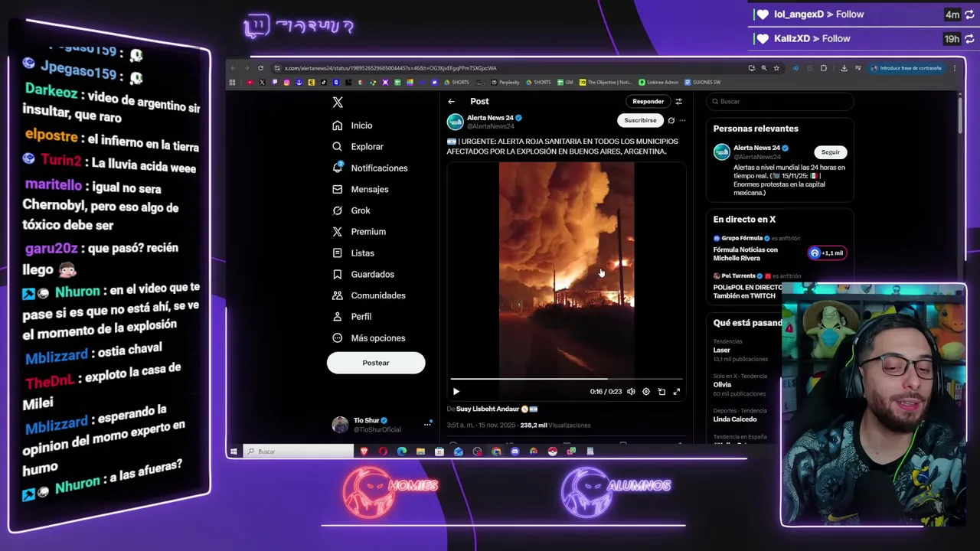Click the back arrow beside Post
This screenshot has height=551, width=980.
[452, 101]
